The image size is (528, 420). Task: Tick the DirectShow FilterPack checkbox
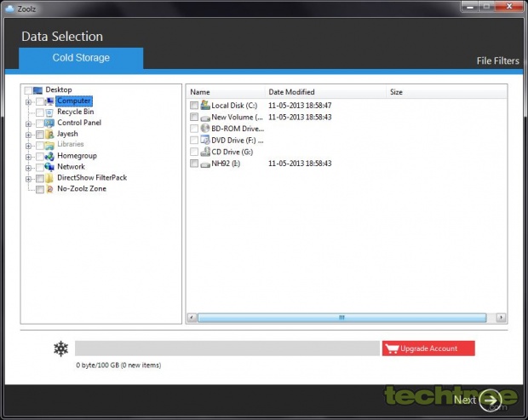click(x=40, y=178)
